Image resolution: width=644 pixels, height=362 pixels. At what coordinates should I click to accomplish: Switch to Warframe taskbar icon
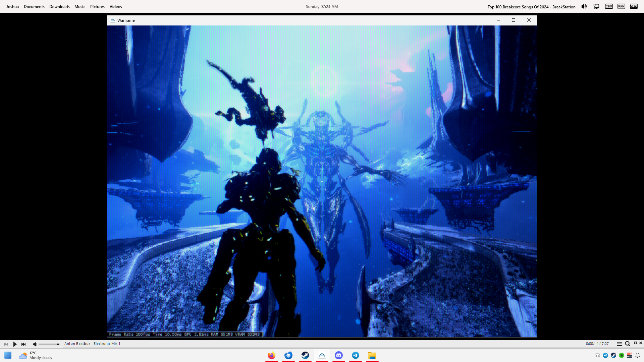(322, 355)
